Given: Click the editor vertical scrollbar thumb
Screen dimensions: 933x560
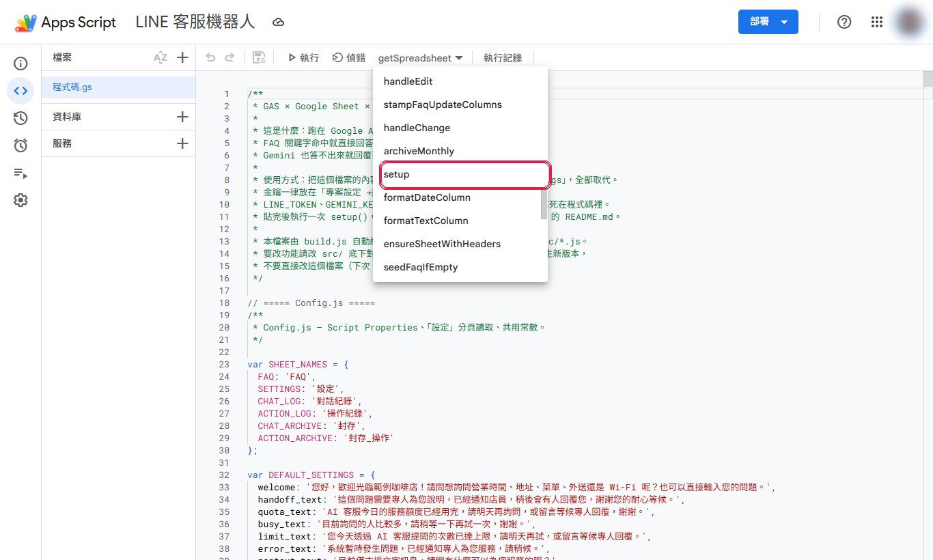Looking at the screenshot, I should tap(928, 79).
